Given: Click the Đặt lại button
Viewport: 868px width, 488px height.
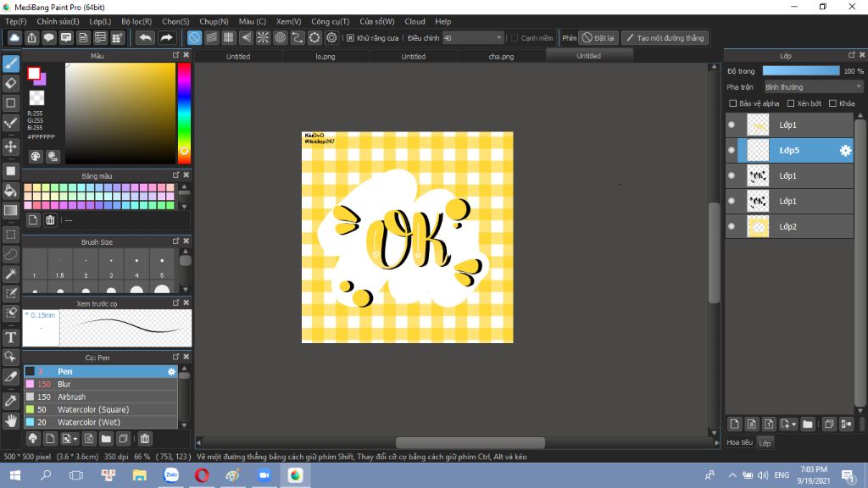Looking at the screenshot, I should click(x=598, y=38).
